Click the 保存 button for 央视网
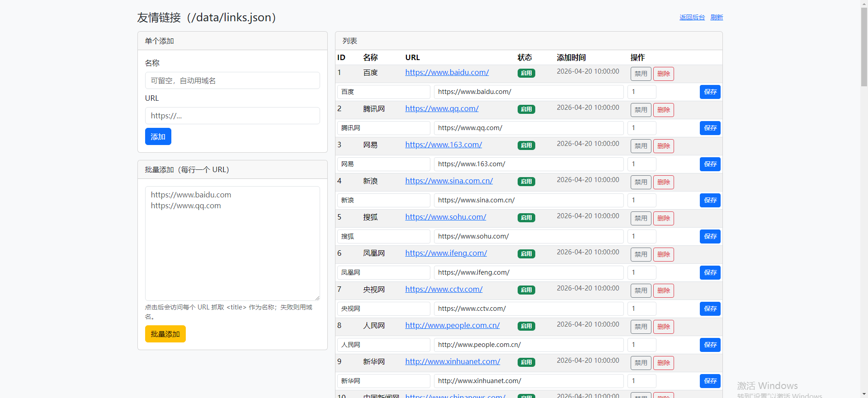Screen dimensions: 868x398 710,309
